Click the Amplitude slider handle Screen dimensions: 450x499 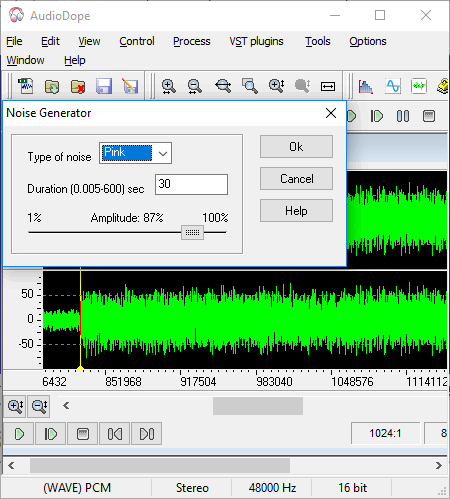pyautogui.click(x=192, y=232)
